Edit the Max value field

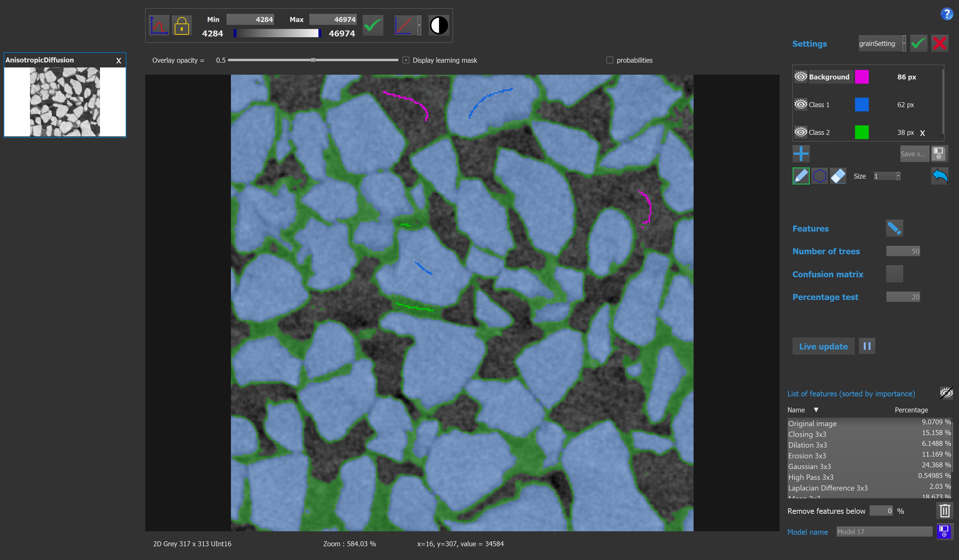click(x=333, y=19)
